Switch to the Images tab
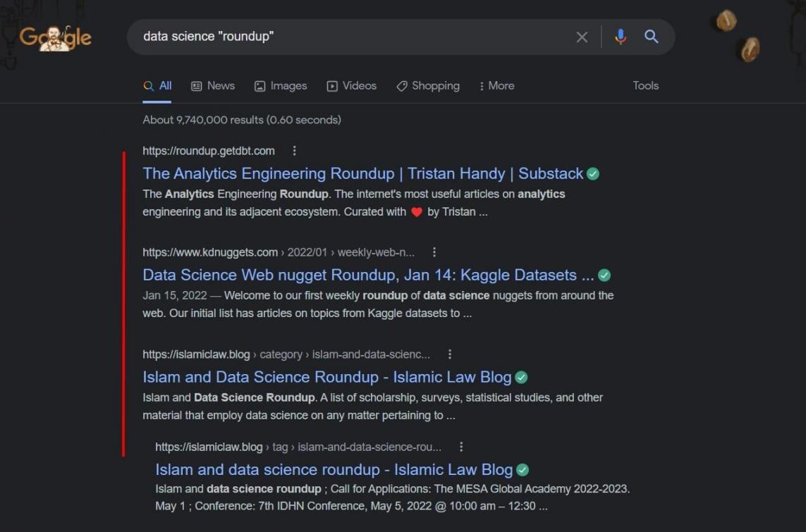The height and width of the screenshot is (532, 806). [x=281, y=86]
